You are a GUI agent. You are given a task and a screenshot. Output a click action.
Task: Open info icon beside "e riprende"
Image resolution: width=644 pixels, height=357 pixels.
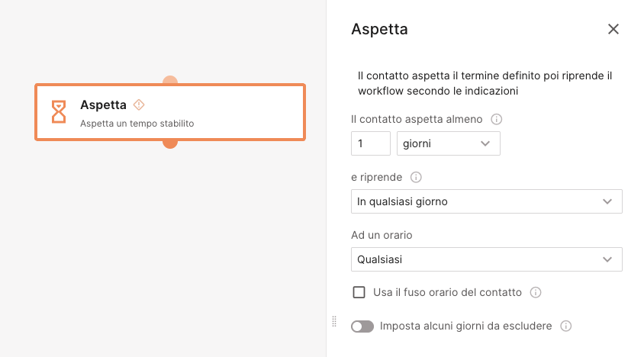[416, 177]
